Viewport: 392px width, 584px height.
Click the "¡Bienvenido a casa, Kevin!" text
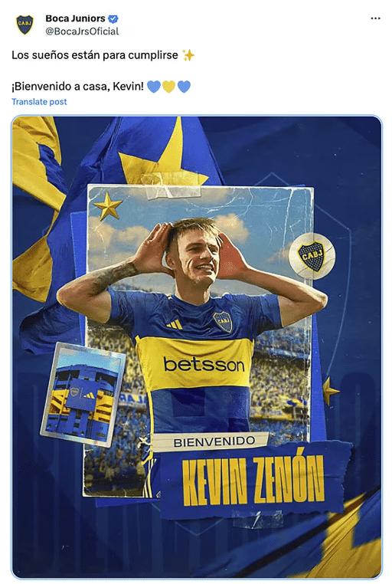pyautogui.click(x=78, y=87)
